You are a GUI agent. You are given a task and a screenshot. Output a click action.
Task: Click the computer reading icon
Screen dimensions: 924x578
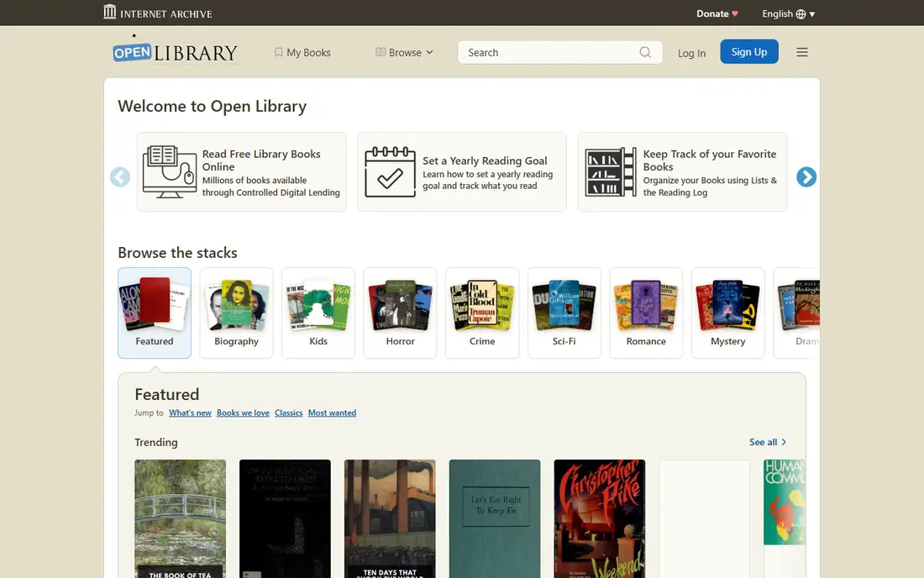[170, 172]
